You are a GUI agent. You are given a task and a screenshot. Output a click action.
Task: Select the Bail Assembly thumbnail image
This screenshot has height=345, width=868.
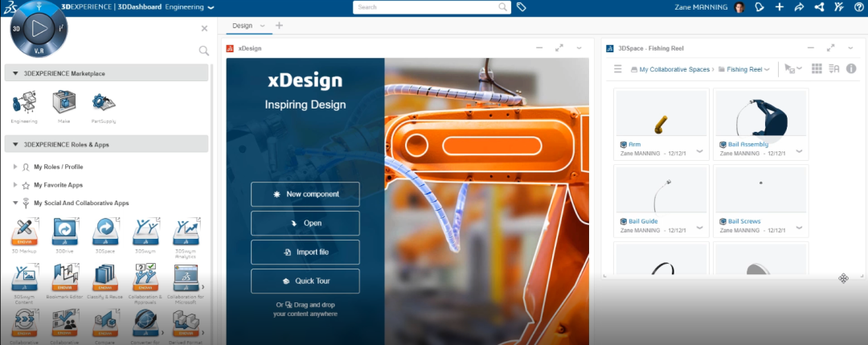pyautogui.click(x=760, y=113)
